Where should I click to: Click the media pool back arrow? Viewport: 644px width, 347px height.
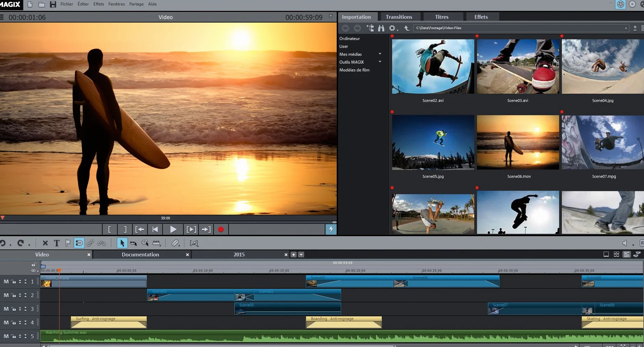point(346,28)
